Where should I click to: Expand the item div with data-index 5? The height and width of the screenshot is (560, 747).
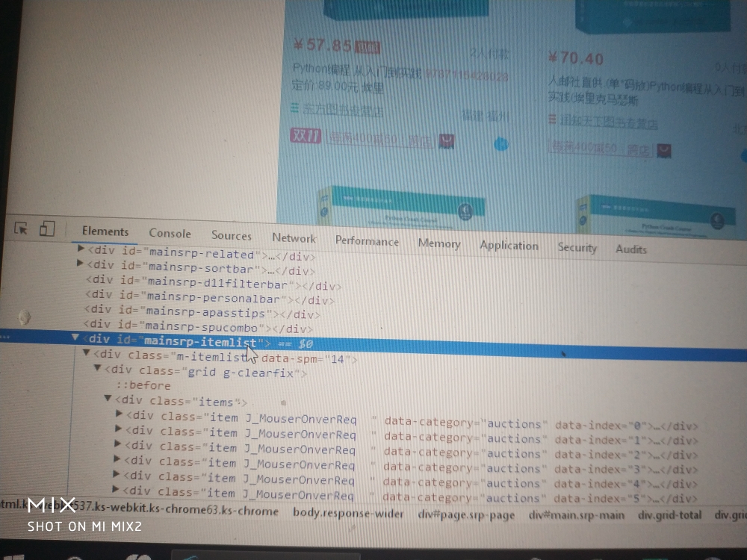[115, 489]
